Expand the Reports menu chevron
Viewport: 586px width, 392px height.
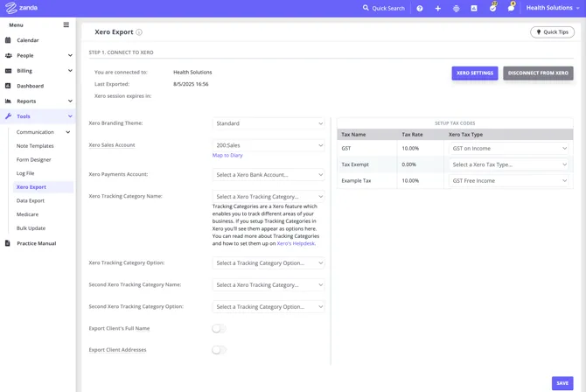tap(70, 101)
